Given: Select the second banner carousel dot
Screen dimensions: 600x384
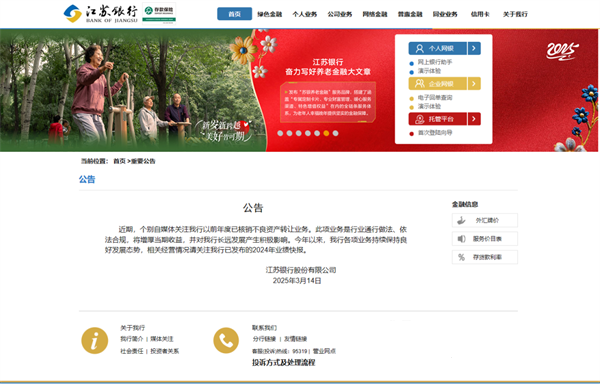Looking at the screenshot, I should point(289,133).
